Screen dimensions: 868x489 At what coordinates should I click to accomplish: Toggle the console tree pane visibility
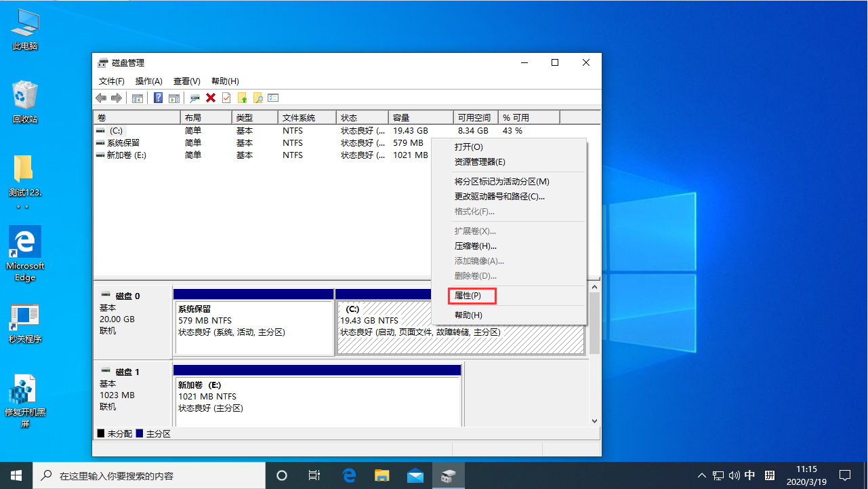pos(137,98)
